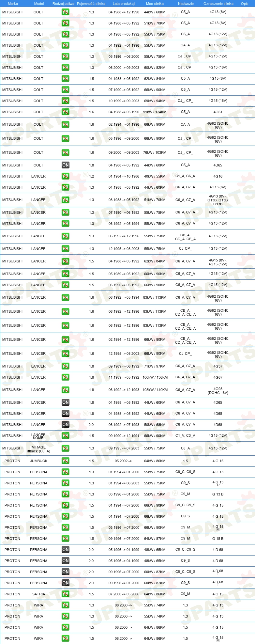Click petrol icon in COLT 69kW / 94KM row
The image size is (255, 644).
(x=66, y=101)
